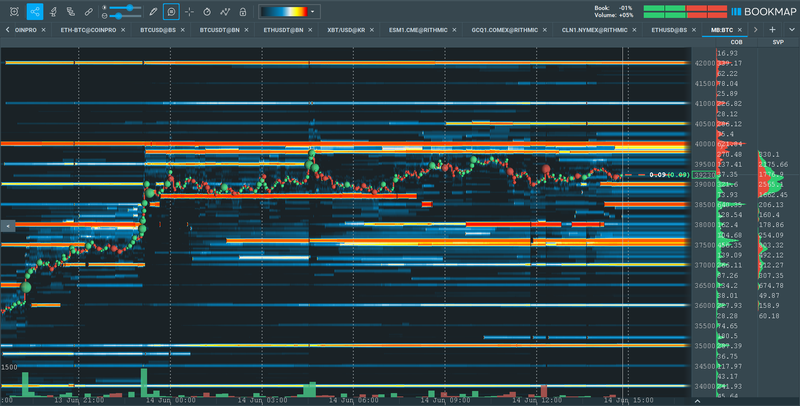
Task: Click the left-edge panel collapse arrow
Action: point(8,225)
